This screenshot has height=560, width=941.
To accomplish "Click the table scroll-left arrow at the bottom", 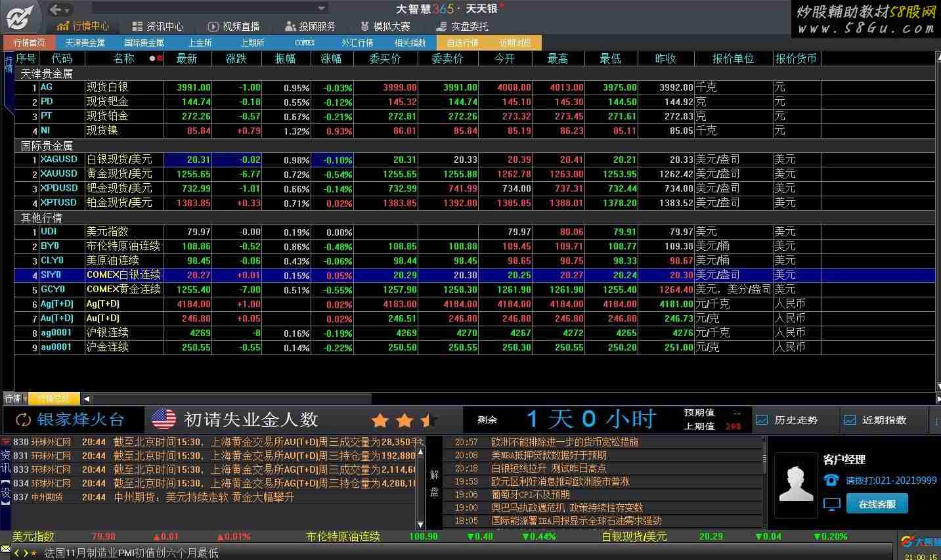I will pyautogui.click(x=86, y=398).
